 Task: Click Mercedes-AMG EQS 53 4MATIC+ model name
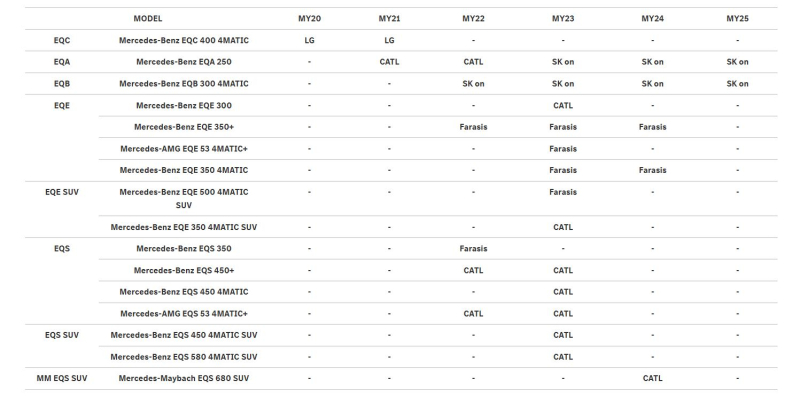184,314
